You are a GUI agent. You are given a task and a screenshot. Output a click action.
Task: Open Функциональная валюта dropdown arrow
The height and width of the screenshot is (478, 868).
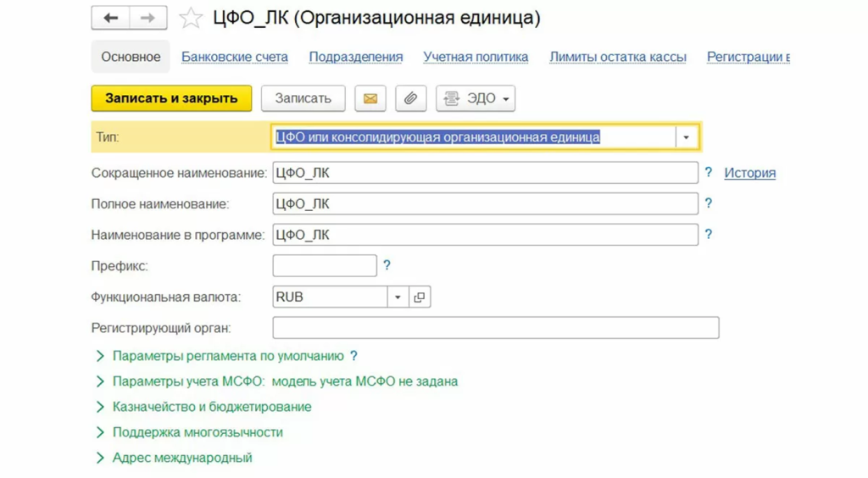(x=398, y=297)
